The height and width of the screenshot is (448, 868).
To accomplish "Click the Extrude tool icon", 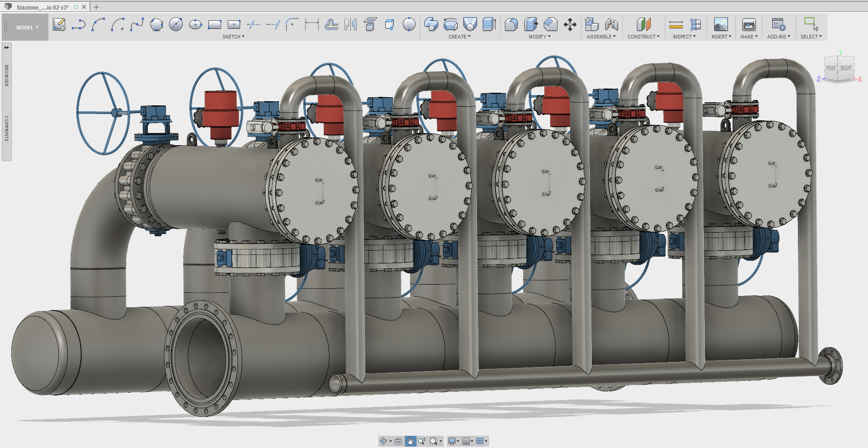I will [490, 24].
